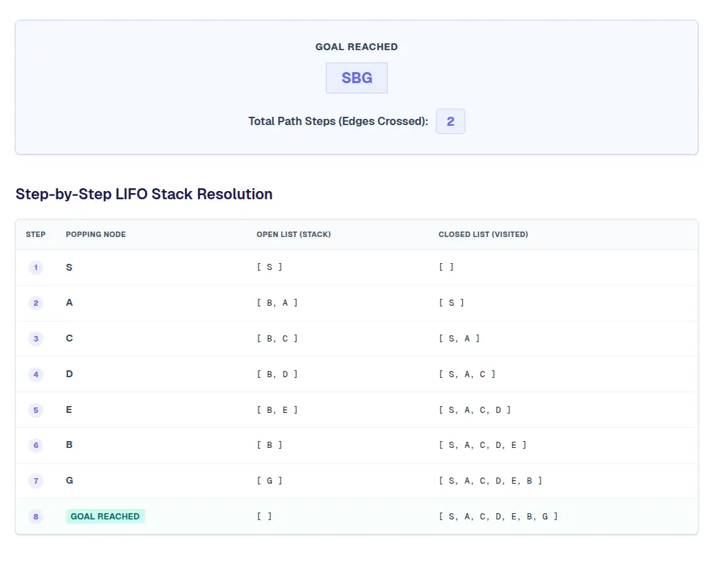This screenshot has width=728, height=562.
Task: Click closed list cell [ S, A, C, D, E, B, G ]
Action: pos(498,517)
